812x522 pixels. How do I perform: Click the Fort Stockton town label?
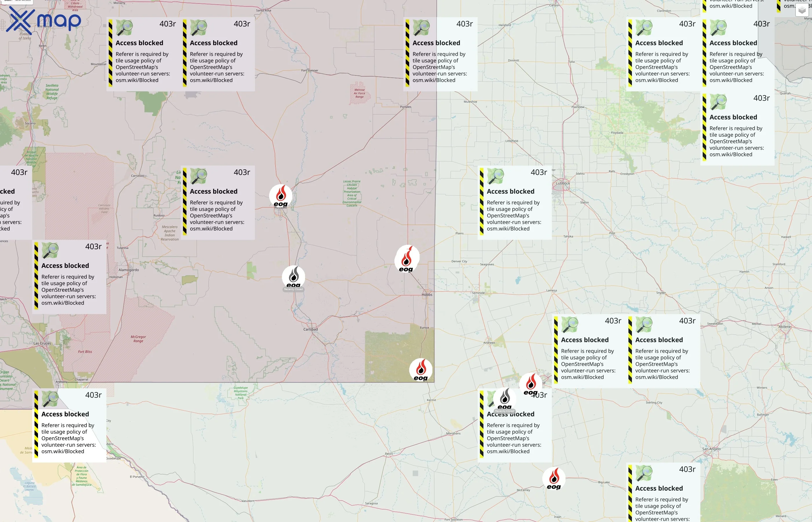[454, 520]
